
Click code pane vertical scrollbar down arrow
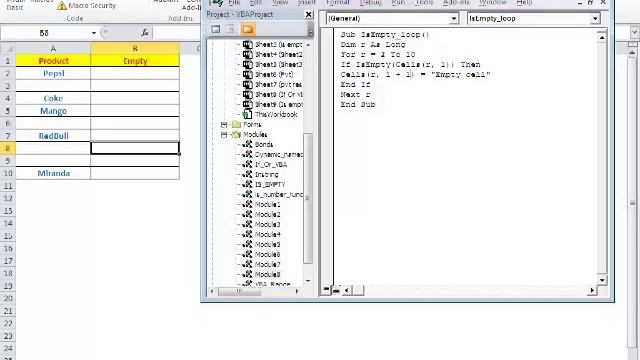(602, 280)
